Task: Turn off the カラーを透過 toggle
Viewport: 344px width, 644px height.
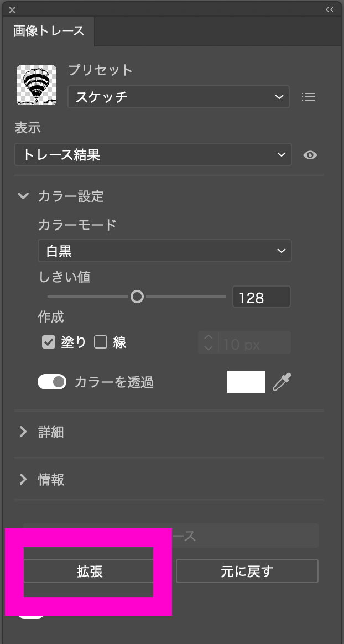Action: pos(52,382)
